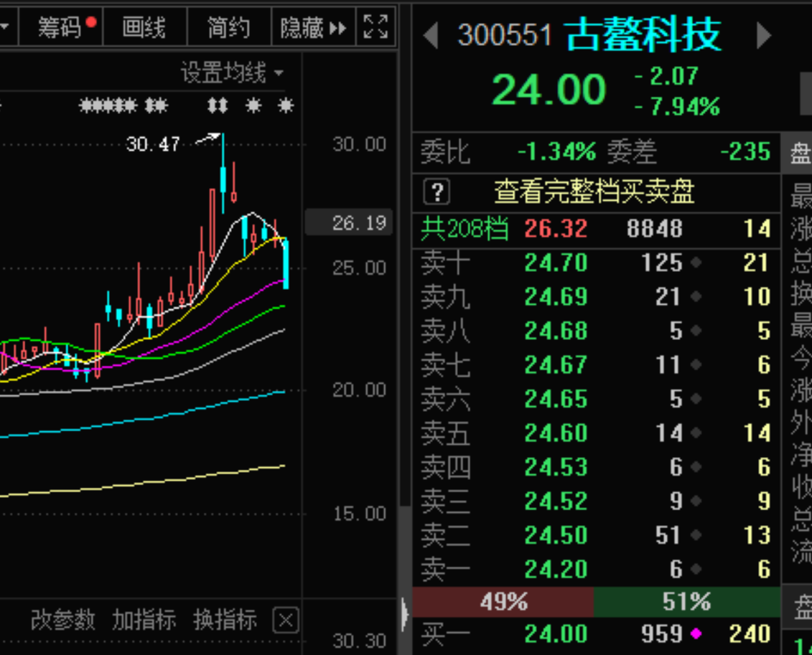Screen dimensions: 812x655
Task: Click 隐藏 to hide the side panel
Action: click(313, 27)
